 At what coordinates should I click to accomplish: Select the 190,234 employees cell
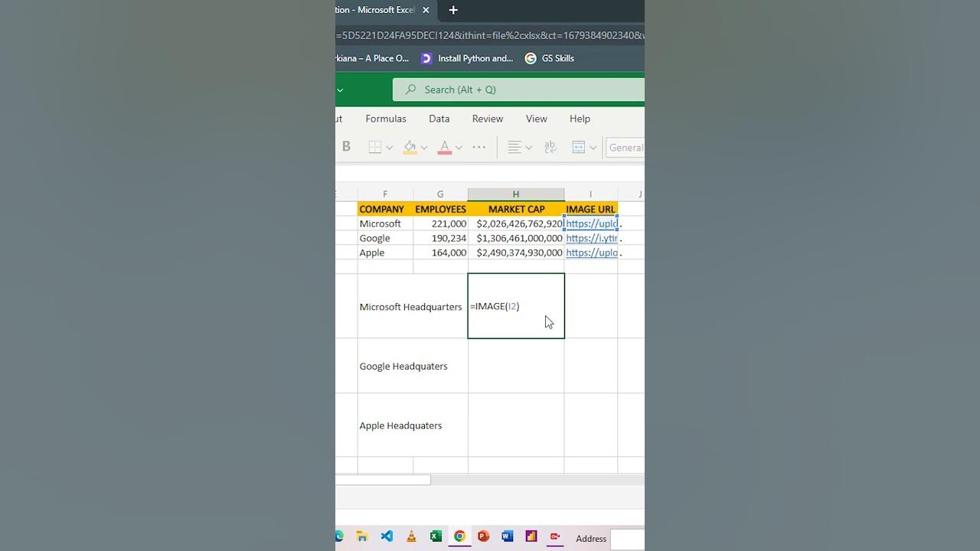[440, 238]
